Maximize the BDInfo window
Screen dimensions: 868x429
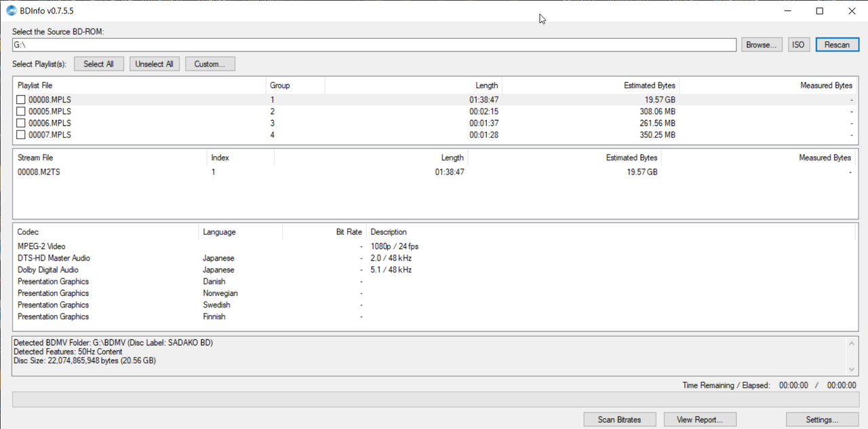click(x=820, y=11)
